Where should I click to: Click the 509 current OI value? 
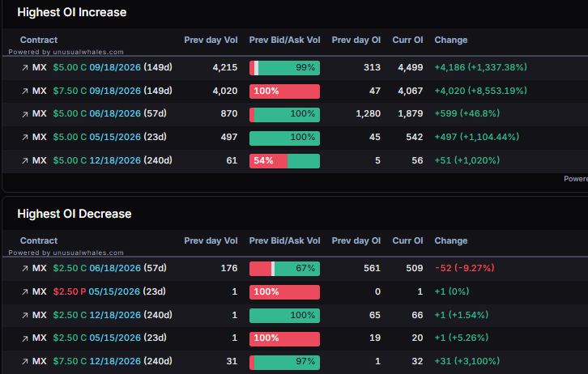click(415, 268)
